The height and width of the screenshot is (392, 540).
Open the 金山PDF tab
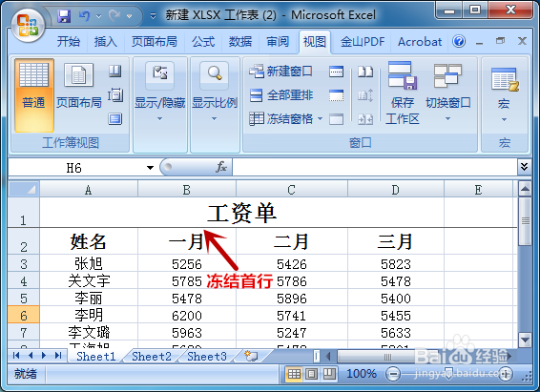[363, 42]
